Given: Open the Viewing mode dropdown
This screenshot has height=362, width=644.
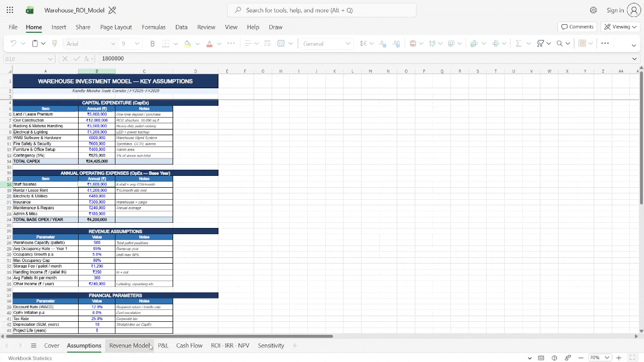Looking at the screenshot, I should tap(620, 27).
